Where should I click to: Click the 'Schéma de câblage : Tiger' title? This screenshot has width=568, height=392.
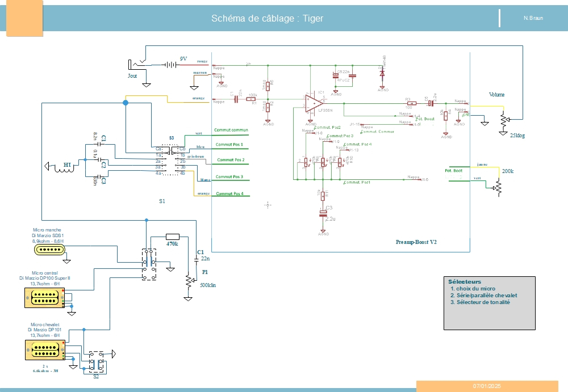pos(267,18)
